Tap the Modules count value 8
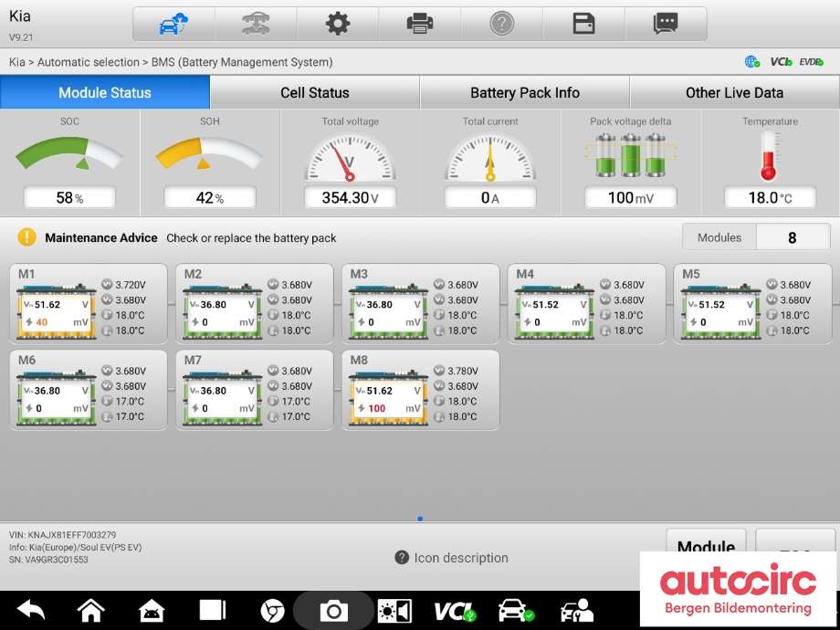840x630 pixels. click(x=793, y=237)
